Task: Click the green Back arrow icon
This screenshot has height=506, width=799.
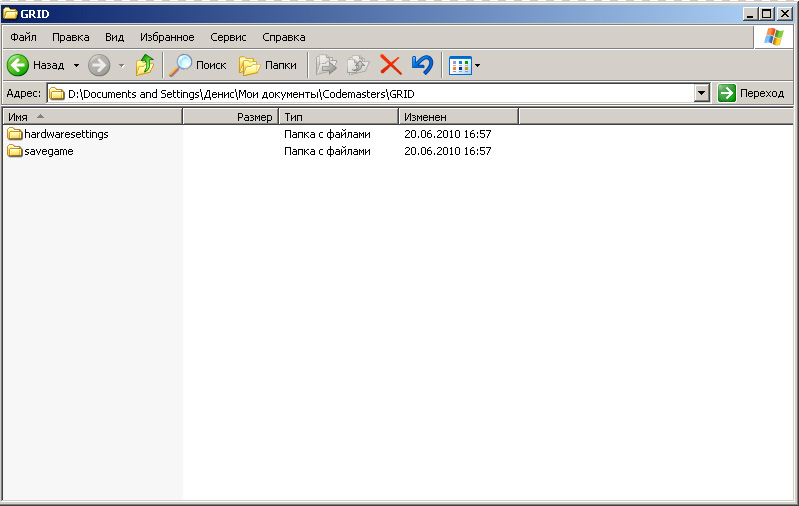Action: click(x=18, y=65)
